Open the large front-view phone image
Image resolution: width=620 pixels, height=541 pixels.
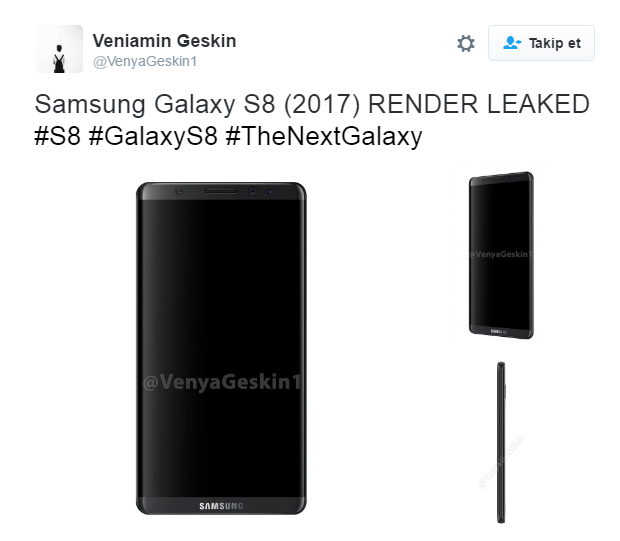point(221,348)
